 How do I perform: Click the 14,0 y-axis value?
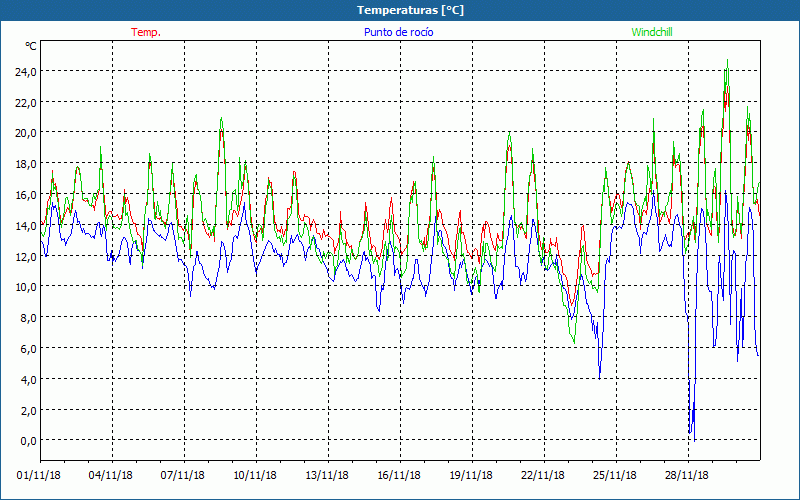[26, 226]
